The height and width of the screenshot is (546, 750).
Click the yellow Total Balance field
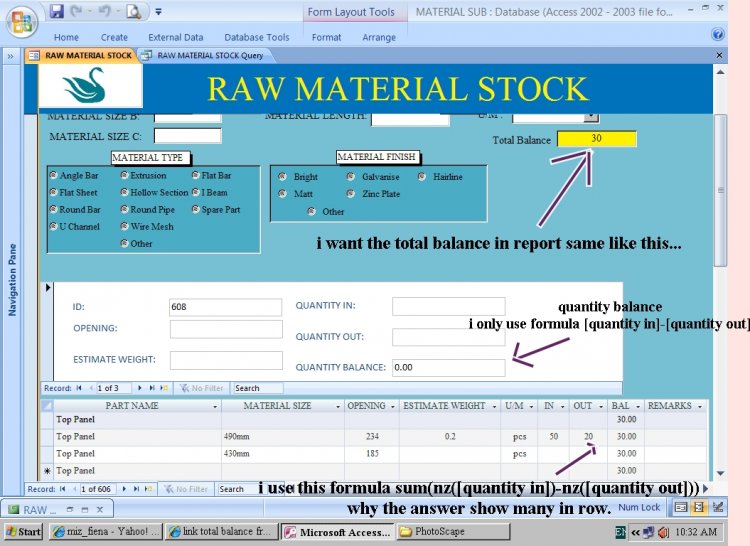pyautogui.click(x=596, y=139)
